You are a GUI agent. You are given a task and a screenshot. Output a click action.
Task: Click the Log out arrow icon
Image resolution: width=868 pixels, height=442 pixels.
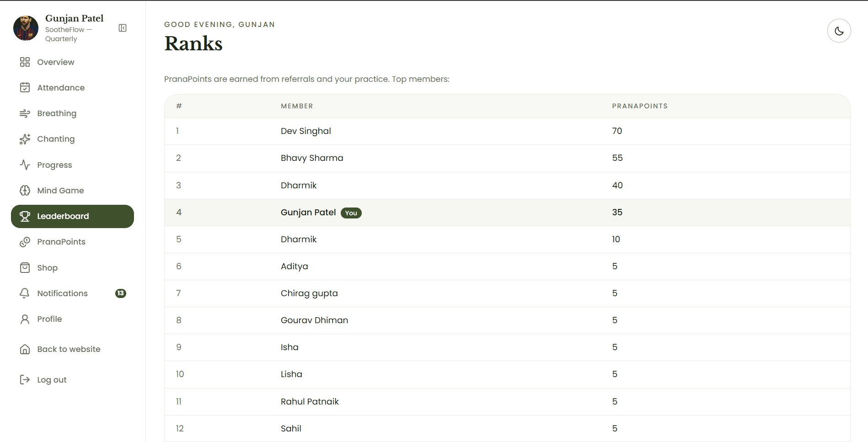click(25, 380)
